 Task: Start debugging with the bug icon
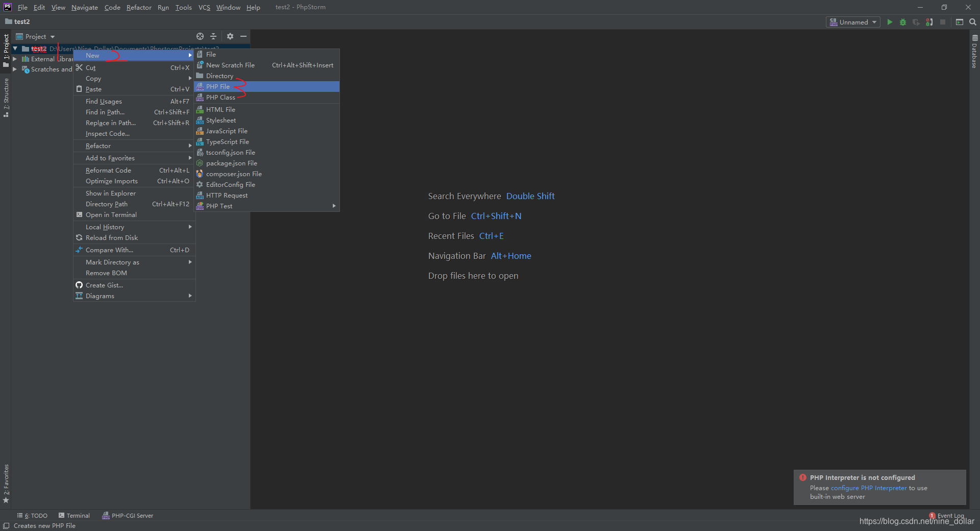pyautogui.click(x=903, y=22)
